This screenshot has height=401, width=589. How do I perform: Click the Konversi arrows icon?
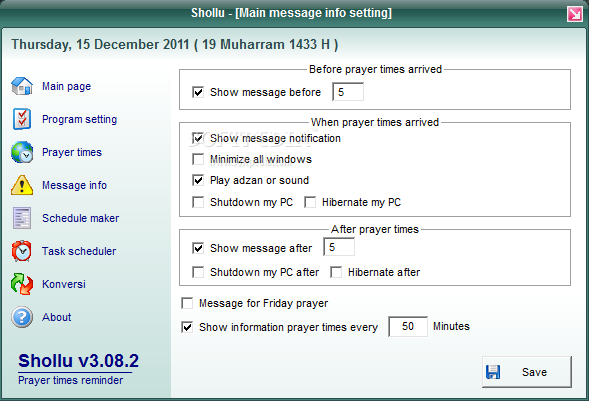point(22,284)
